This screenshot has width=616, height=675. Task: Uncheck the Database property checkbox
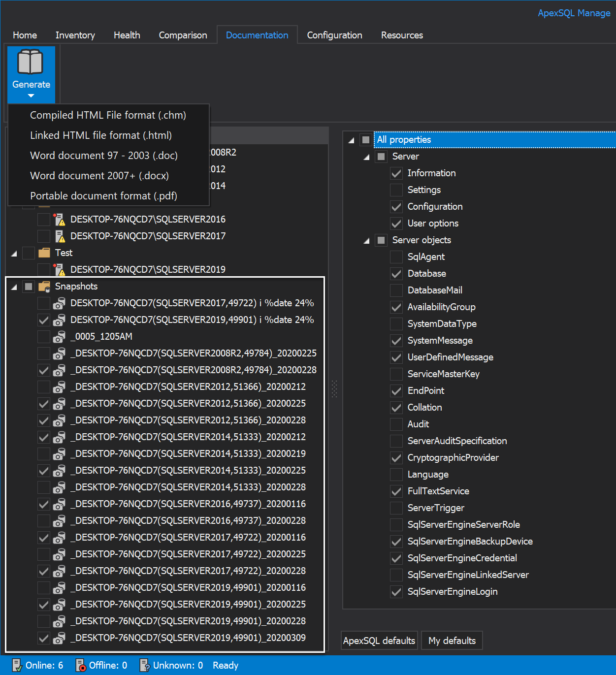click(396, 274)
